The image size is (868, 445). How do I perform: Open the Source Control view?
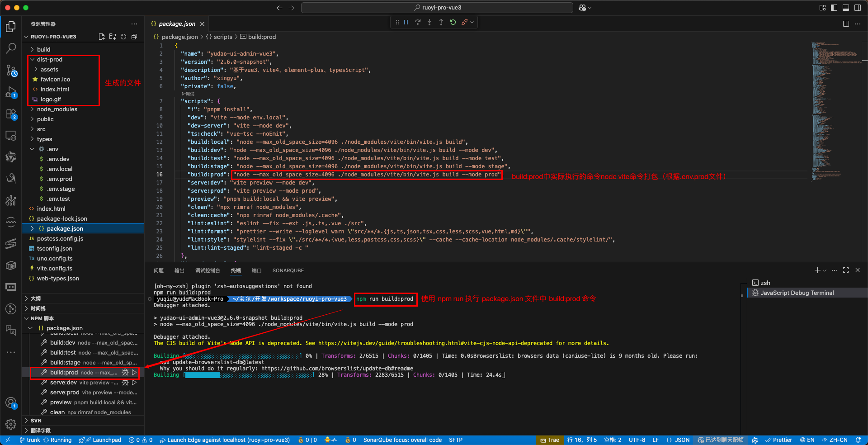(11, 71)
